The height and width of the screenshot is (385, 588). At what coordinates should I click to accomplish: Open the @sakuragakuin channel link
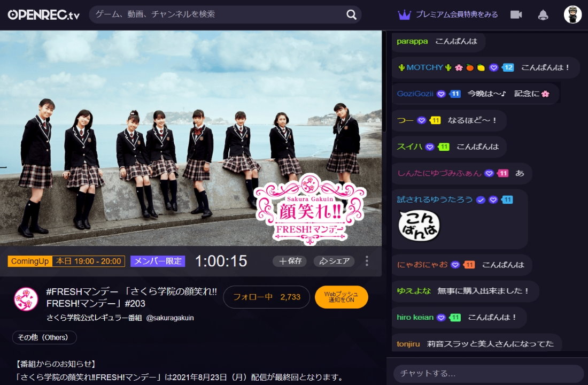pyautogui.click(x=170, y=318)
